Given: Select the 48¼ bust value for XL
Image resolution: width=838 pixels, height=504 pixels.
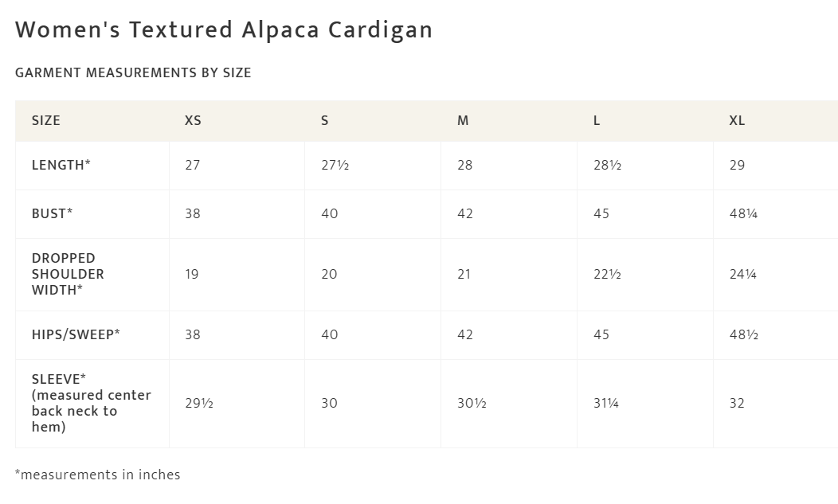Looking at the screenshot, I should coord(743,213).
